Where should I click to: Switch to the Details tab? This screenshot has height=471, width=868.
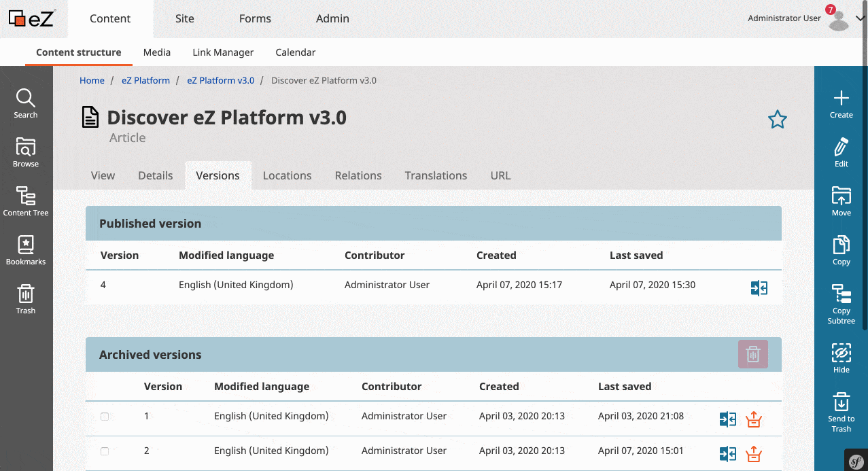click(x=156, y=175)
